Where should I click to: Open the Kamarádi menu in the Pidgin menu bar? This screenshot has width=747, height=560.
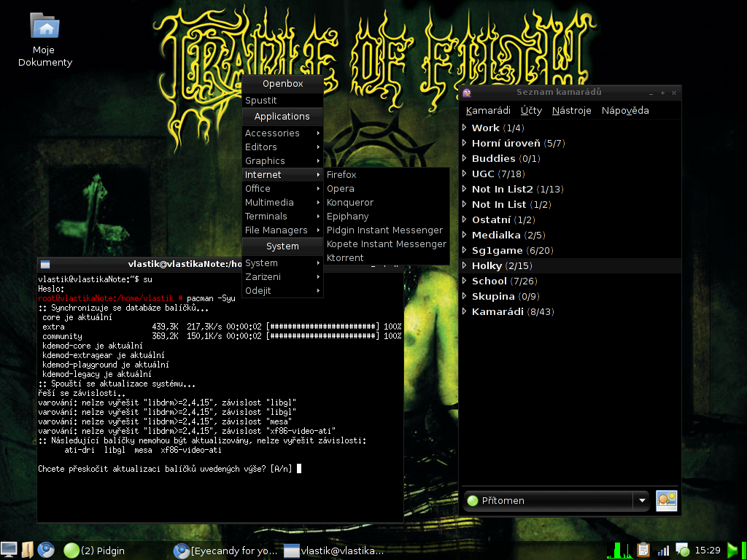point(488,111)
